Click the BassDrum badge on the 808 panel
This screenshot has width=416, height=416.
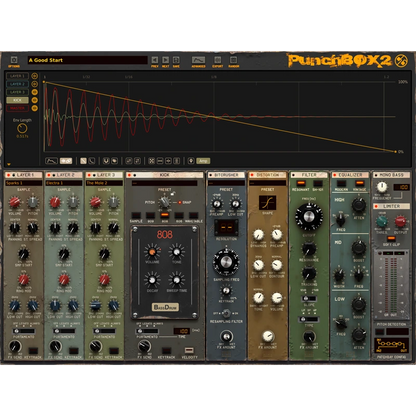(165, 307)
